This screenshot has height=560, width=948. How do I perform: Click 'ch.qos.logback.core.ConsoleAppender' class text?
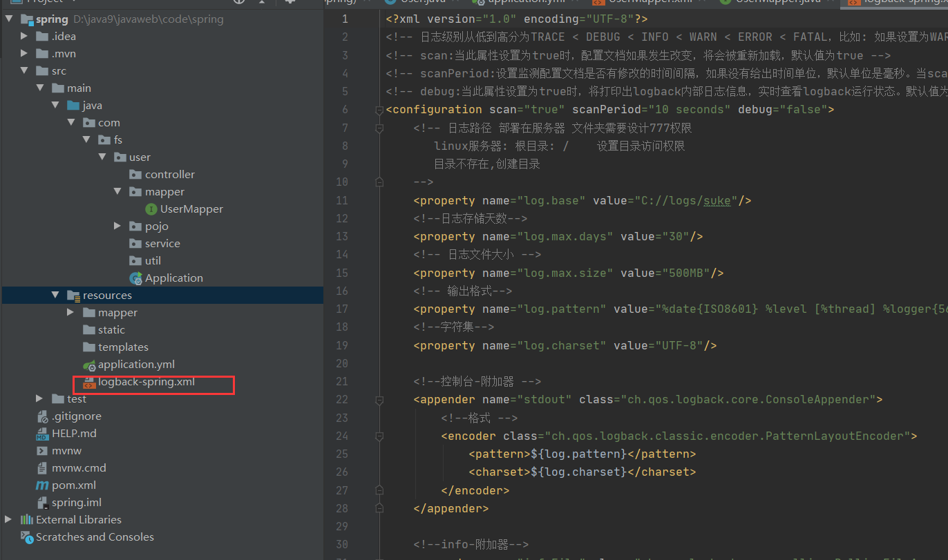tap(748, 400)
